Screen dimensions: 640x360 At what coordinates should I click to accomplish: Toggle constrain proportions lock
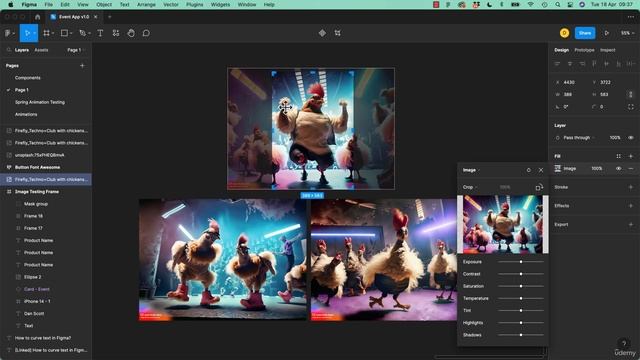pyautogui.click(x=631, y=94)
